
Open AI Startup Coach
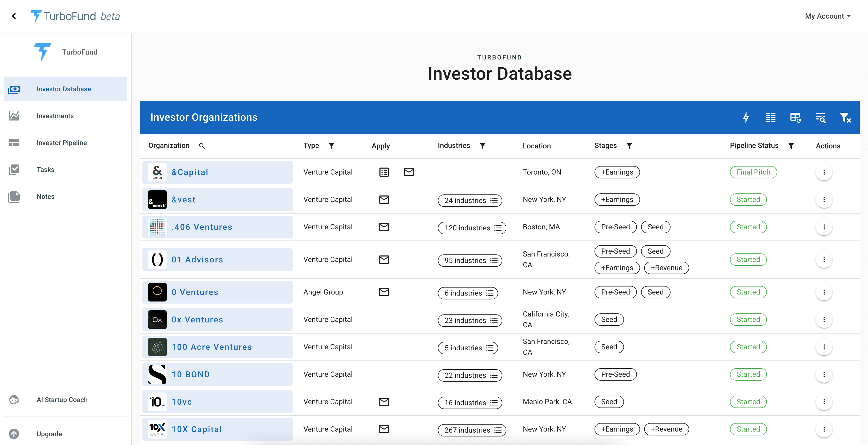coord(65,400)
